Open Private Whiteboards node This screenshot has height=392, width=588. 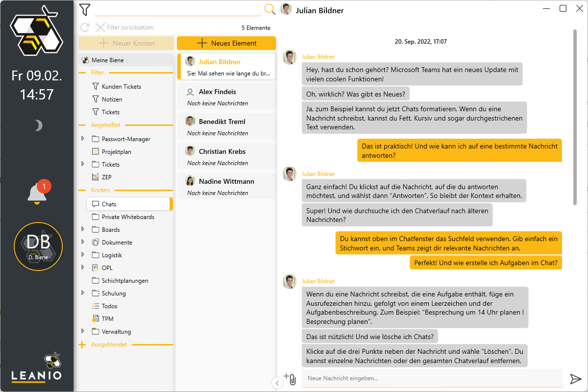click(x=123, y=217)
